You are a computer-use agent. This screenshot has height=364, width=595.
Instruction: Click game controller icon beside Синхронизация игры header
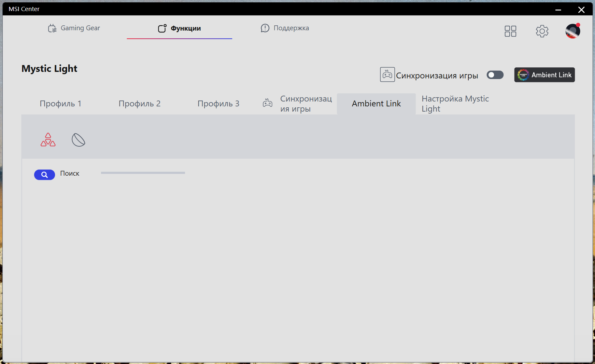coord(387,74)
